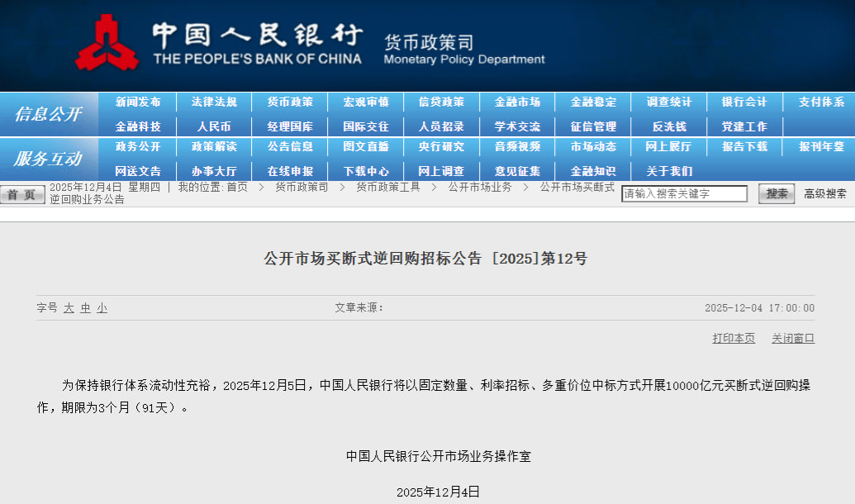
Task: Open 央行研究 under 服务互动
Action: [x=442, y=147]
